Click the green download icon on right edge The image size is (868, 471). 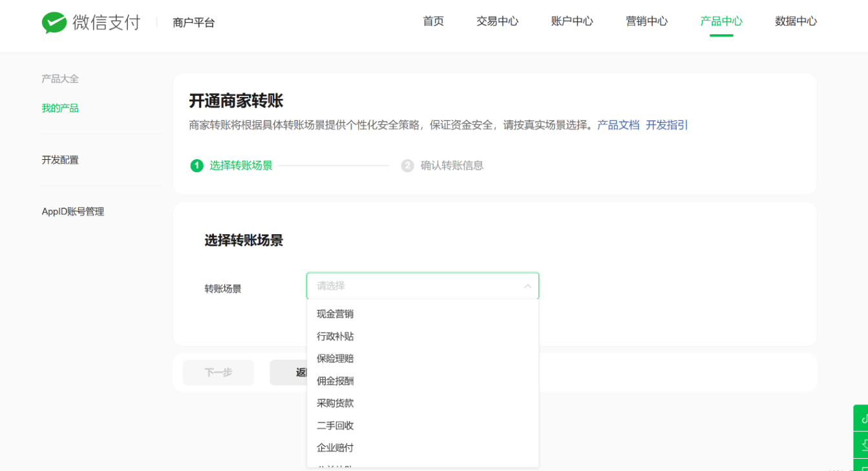[x=862, y=445]
